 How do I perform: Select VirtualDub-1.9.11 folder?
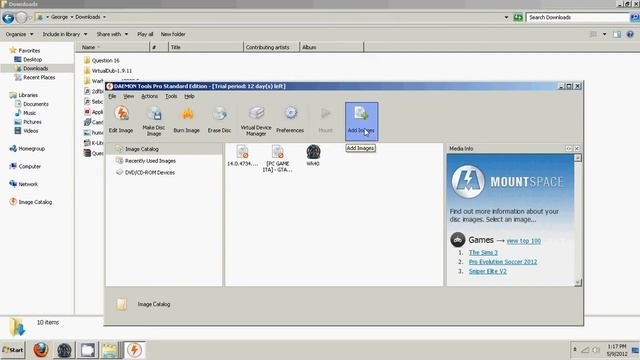[x=107, y=71]
